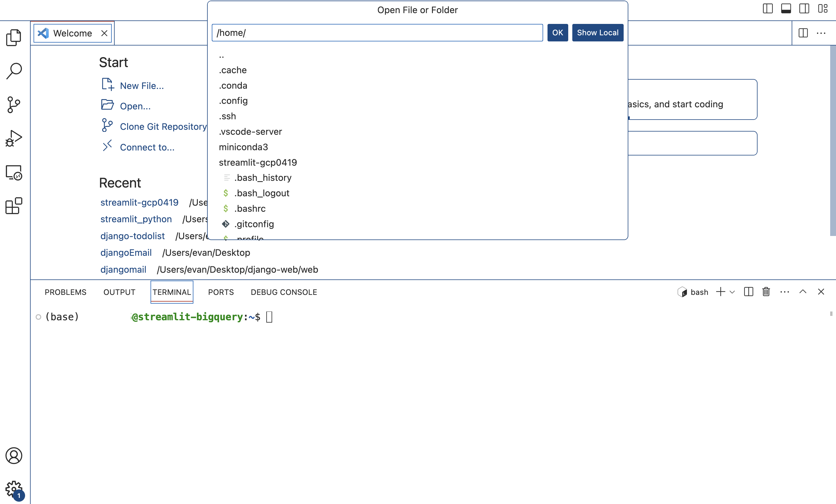
Task: Click the Connect to remote icon
Action: coord(107,146)
